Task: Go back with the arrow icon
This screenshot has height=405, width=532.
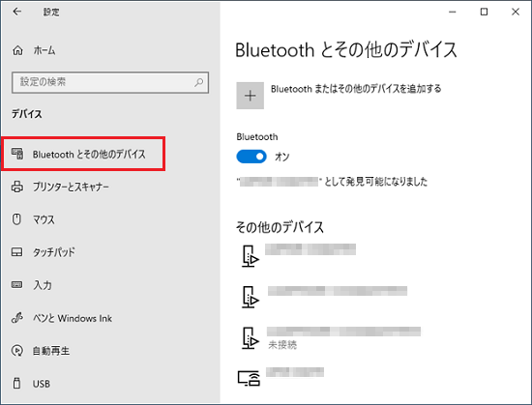Action: 17,12
